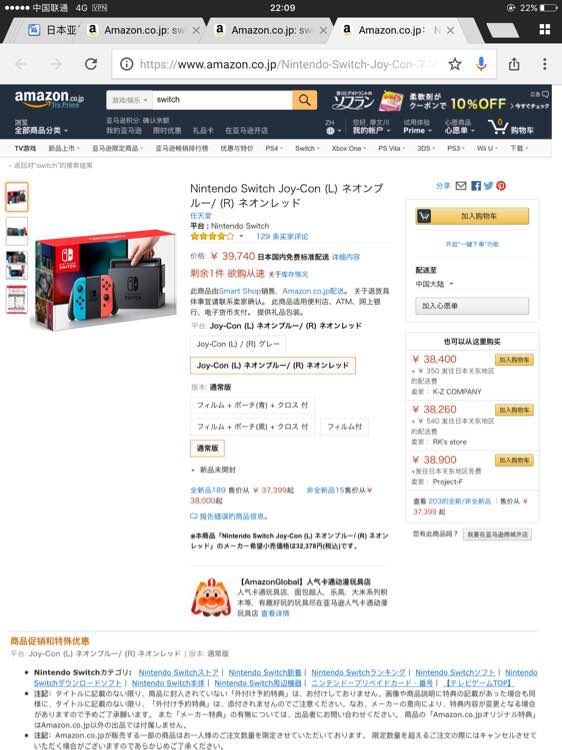Select the Joy-Con (L) / (R) グレー option
This screenshot has width=562, height=750.
point(238,344)
